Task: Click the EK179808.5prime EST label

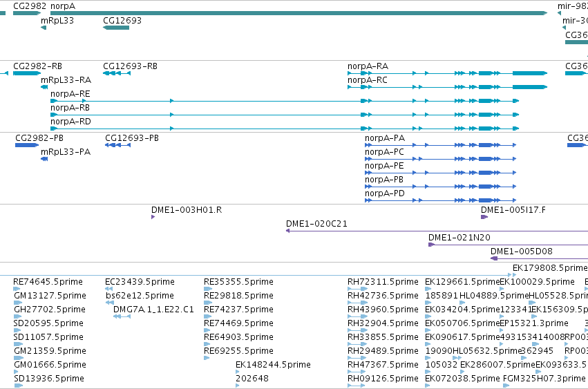Action: tap(550, 268)
